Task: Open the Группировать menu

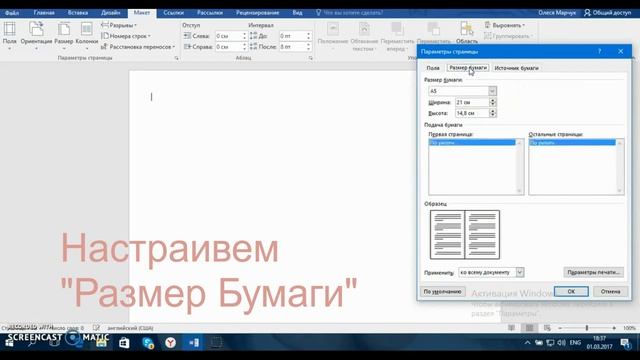Action: click(x=509, y=36)
